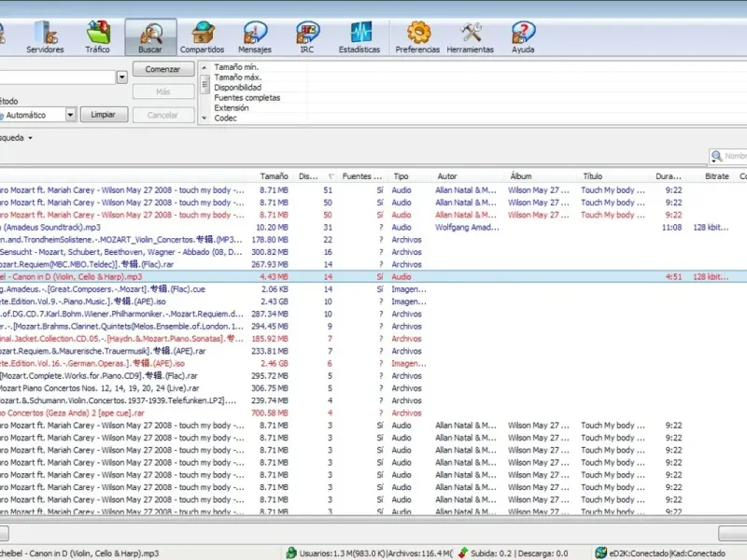Click the Ayuda help icon
This screenshot has width=747, height=560.
click(523, 37)
